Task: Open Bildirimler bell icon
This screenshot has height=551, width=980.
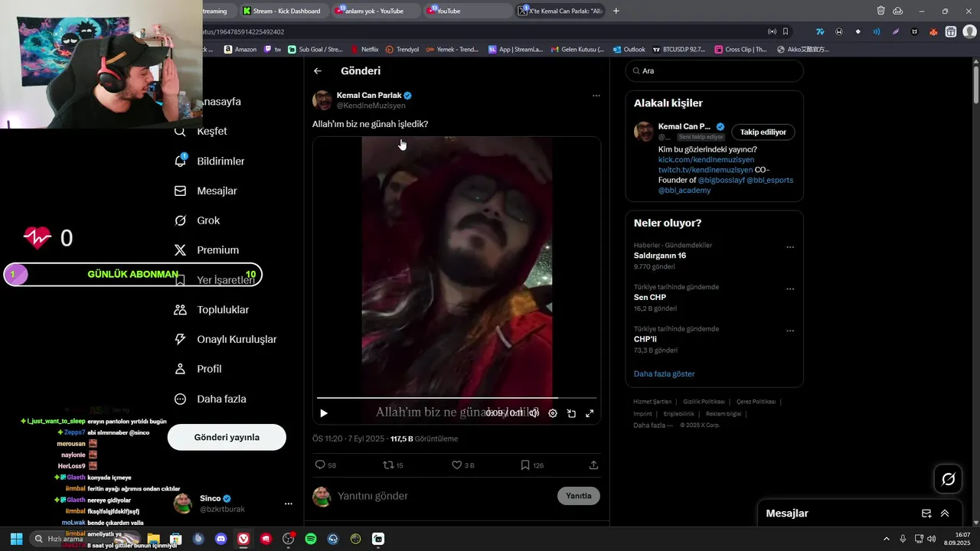Action: [181, 161]
